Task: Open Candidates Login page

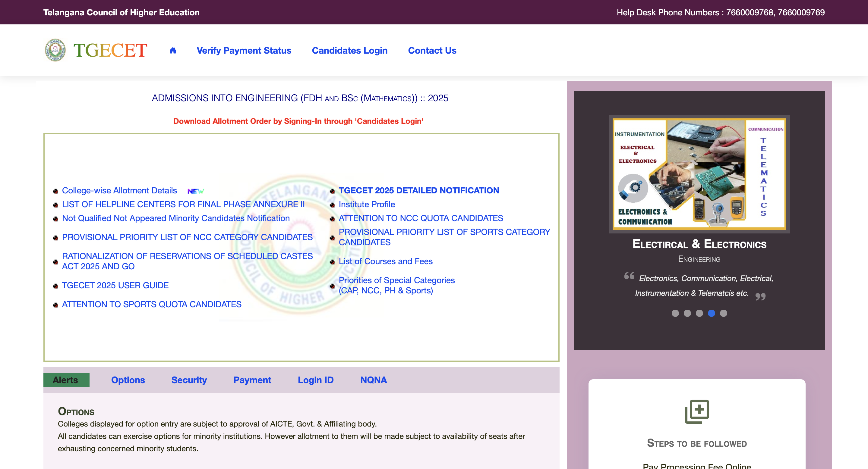Action: pos(349,51)
